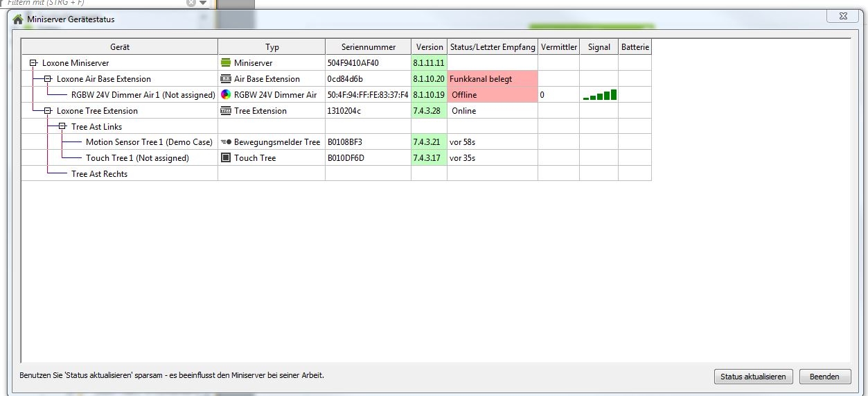Screen dimensions: 868x396
Task: Sort by Gerät column header
Action: 120,47
